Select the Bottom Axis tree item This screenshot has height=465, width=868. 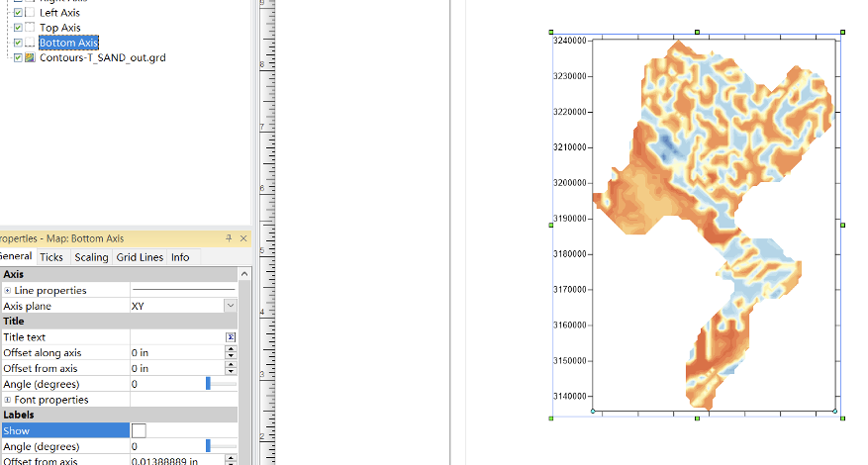click(x=68, y=43)
